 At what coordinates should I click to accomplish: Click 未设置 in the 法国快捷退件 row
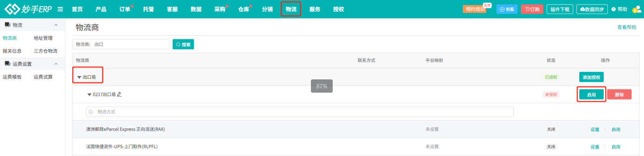point(432,147)
